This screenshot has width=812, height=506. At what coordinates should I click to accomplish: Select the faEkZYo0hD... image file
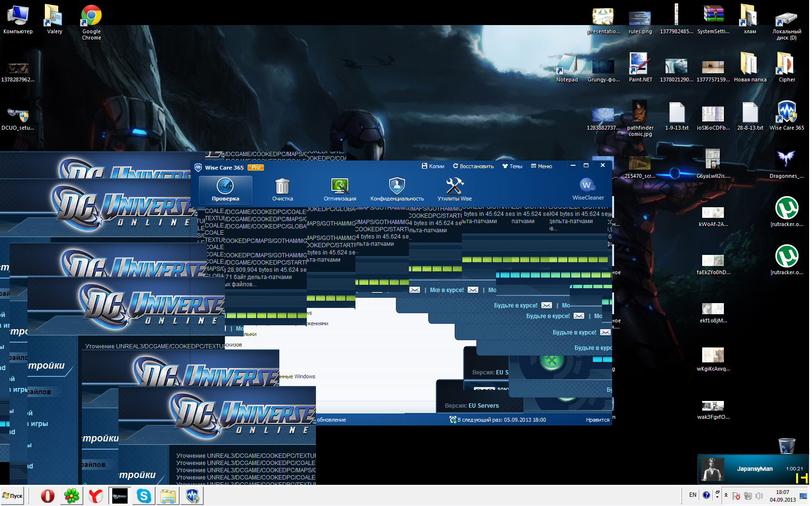point(713,265)
